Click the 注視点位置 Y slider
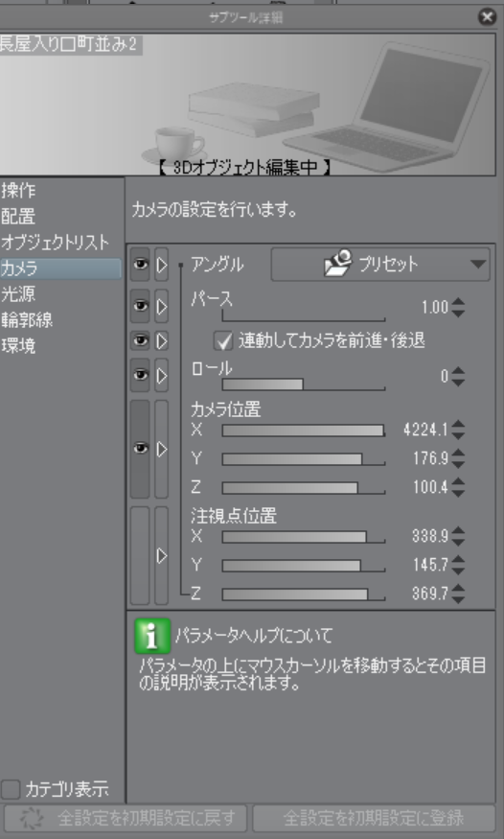The image size is (504, 839). pyautogui.click(x=304, y=566)
